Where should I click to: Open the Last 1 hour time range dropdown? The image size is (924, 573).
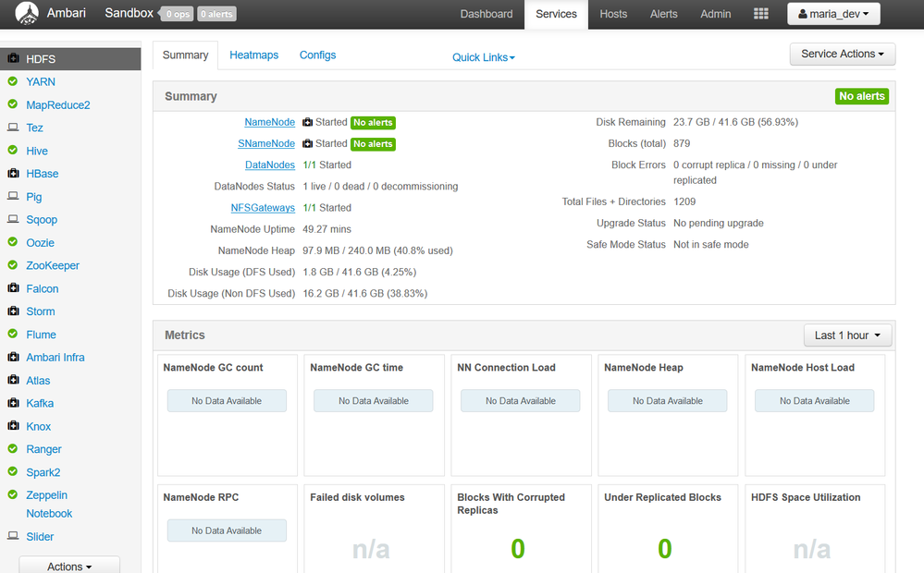pyautogui.click(x=847, y=335)
